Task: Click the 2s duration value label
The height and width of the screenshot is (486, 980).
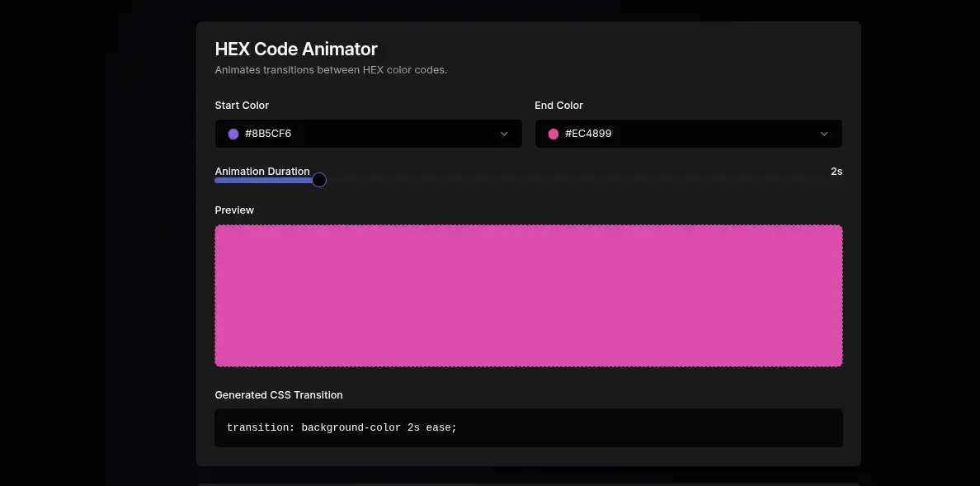Action: 836,171
